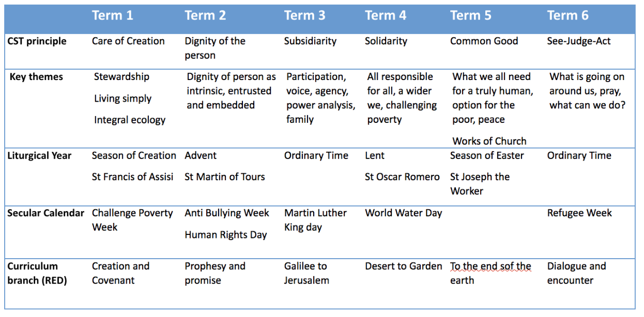Viewport: 644px width, 317px height.
Task: Select the Curriculum branch (RED) row label
Action: [x=37, y=274]
